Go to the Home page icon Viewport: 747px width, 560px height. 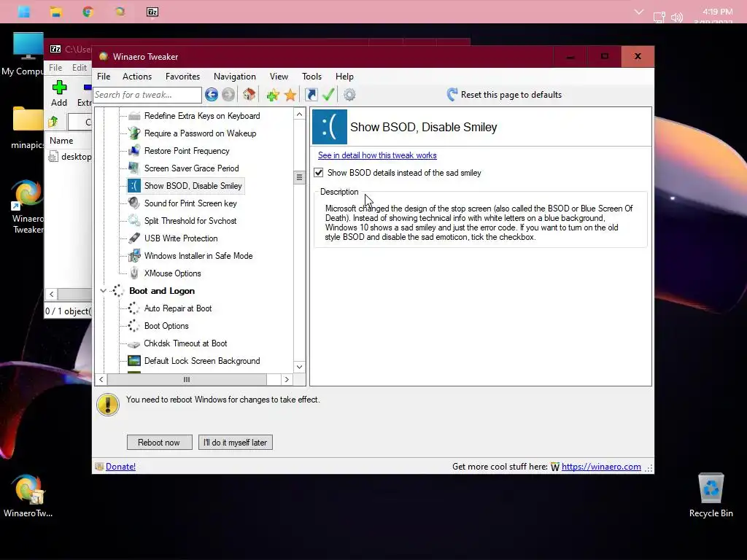click(x=249, y=95)
